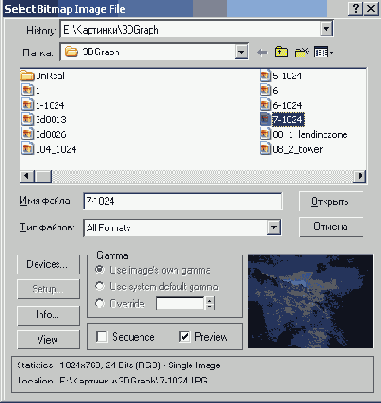Create a new folder
The width and height of the screenshot is (381, 403).
[301, 52]
